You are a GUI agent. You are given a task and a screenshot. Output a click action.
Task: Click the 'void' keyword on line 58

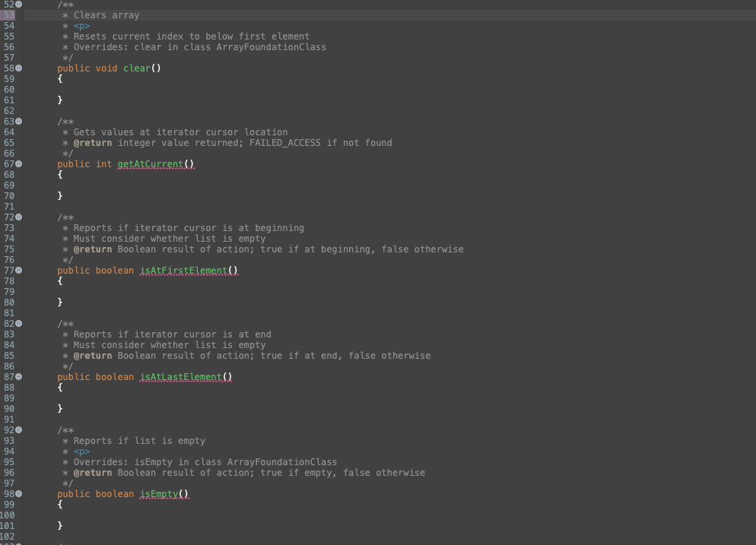coord(106,68)
